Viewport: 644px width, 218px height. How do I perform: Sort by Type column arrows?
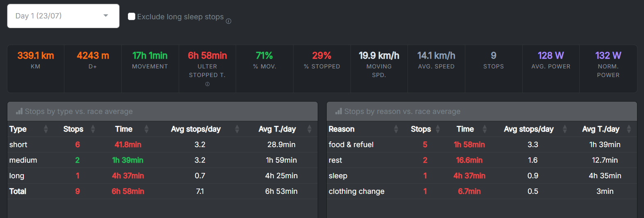coord(46,129)
